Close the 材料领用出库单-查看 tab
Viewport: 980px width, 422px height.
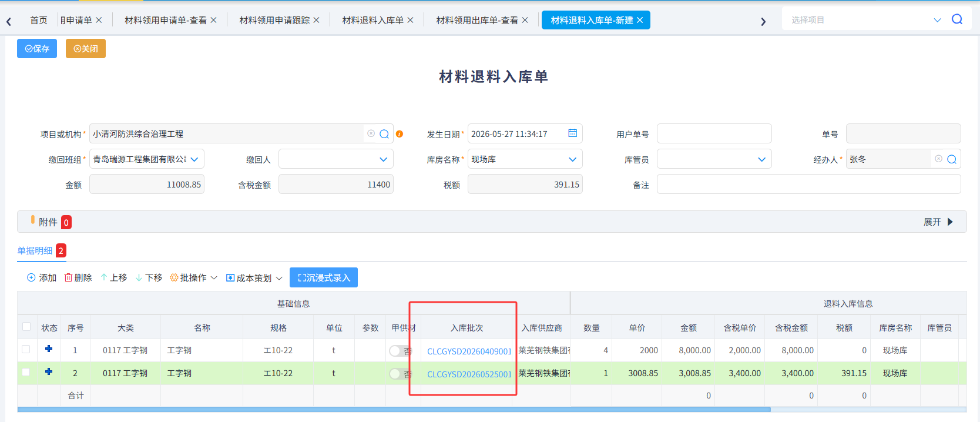(x=525, y=20)
